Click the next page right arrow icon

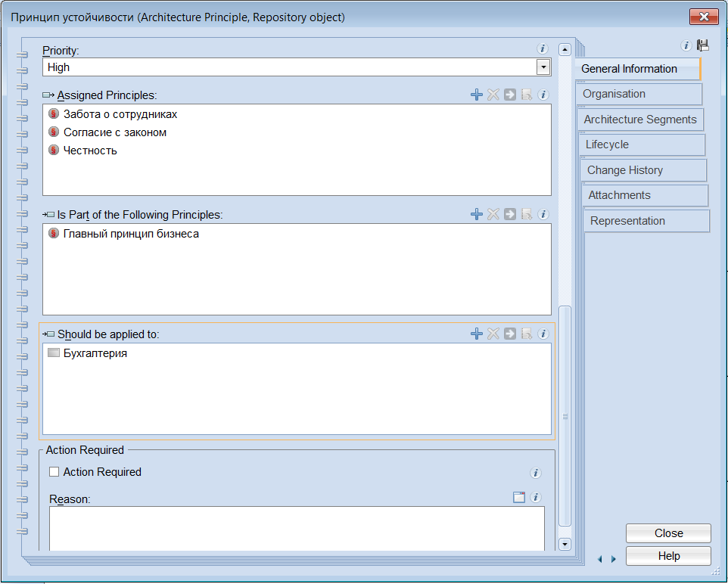click(613, 559)
